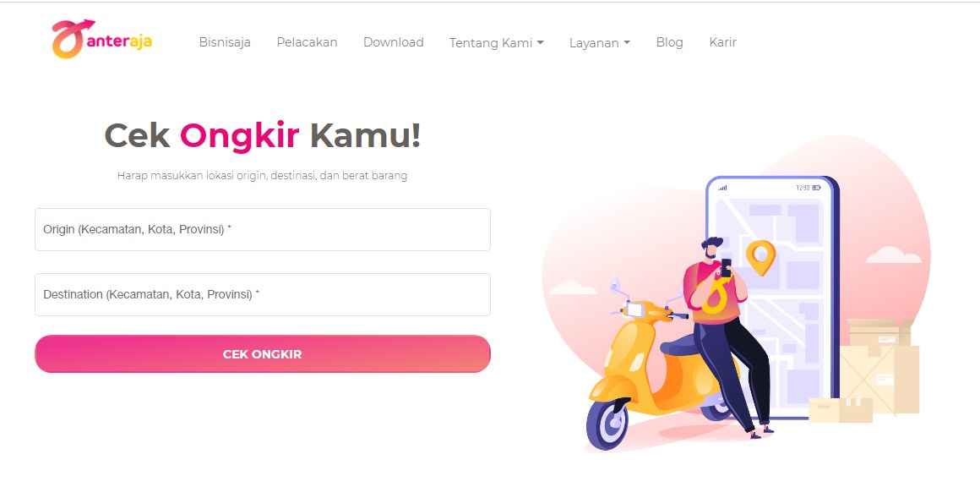The image size is (980, 498).
Task: Focus the Origin location input field
Action: pyautogui.click(x=263, y=230)
